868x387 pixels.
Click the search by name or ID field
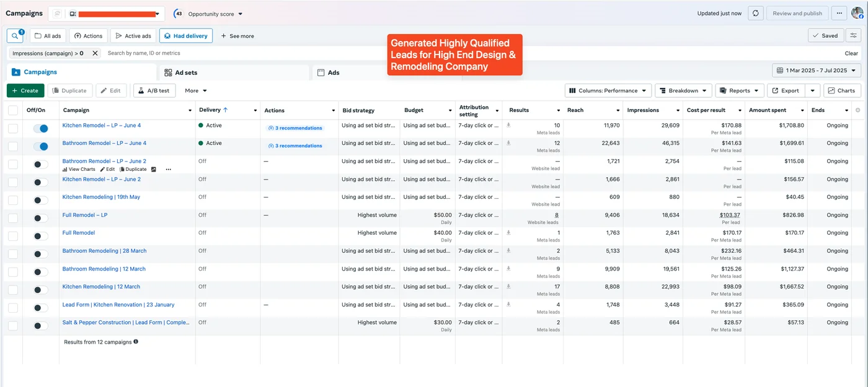point(248,53)
